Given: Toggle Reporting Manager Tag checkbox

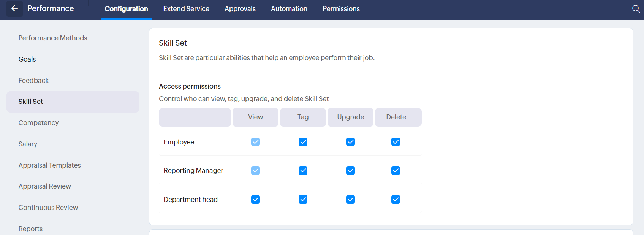Looking at the screenshot, I should click(x=303, y=171).
